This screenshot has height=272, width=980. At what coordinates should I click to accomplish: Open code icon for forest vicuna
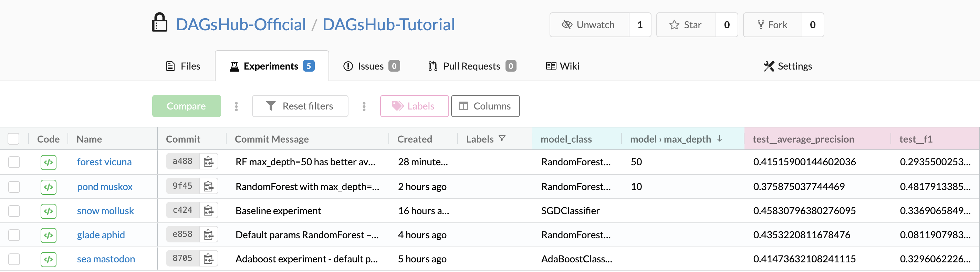(x=48, y=163)
